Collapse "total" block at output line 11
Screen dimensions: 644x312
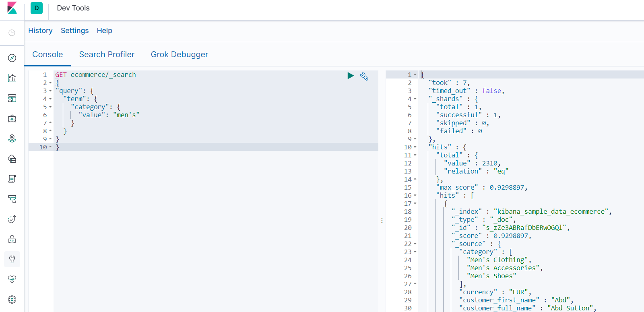[x=415, y=155]
